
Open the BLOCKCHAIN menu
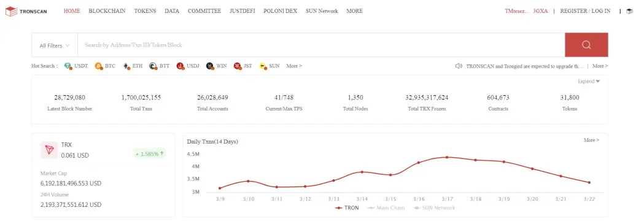tap(107, 11)
